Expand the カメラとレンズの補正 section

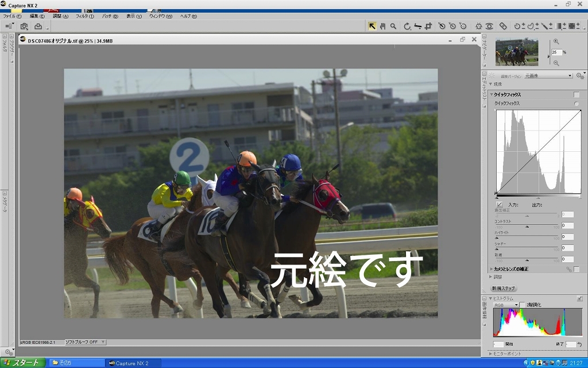tap(492, 269)
